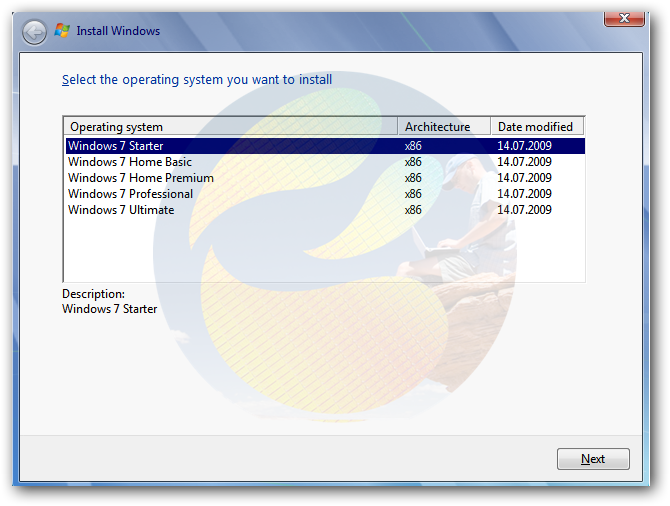Click the Next button
The image size is (670, 506).
click(x=593, y=459)
